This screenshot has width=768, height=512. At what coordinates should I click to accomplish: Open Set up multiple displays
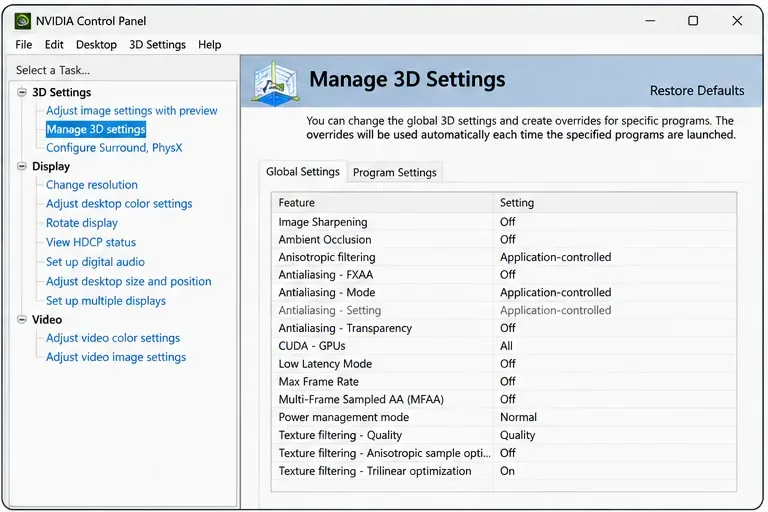(106, 301)
